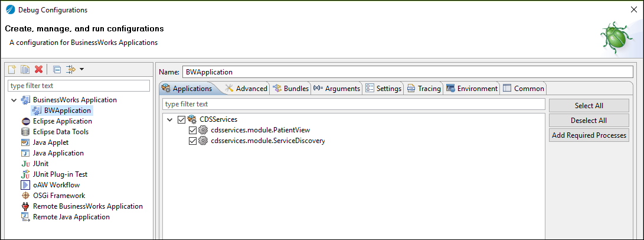644x240 pixels.
Task: Select Java Application entry
Action: (x=58, y=153)
